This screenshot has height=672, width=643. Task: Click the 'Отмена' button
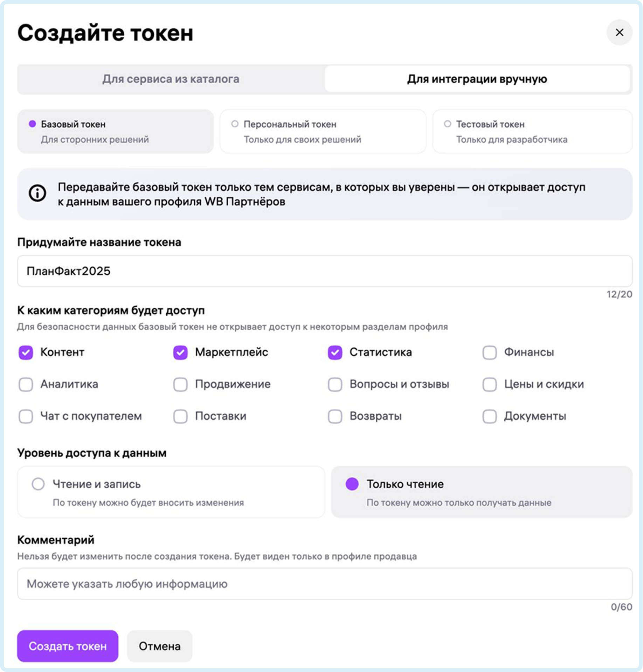pyautogui.click(x=159, y=646)
